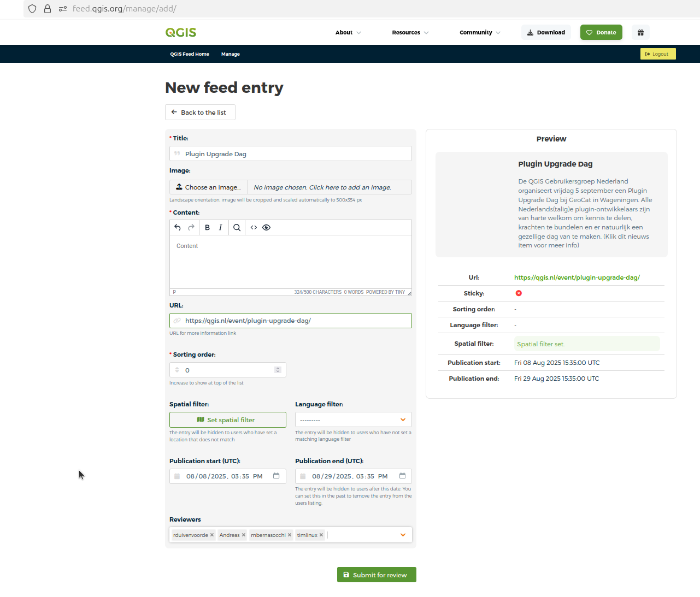The height and width of the screenshot is (597, 700).
Task: Click into the Content editor area
Action: [x=291, y=262]
